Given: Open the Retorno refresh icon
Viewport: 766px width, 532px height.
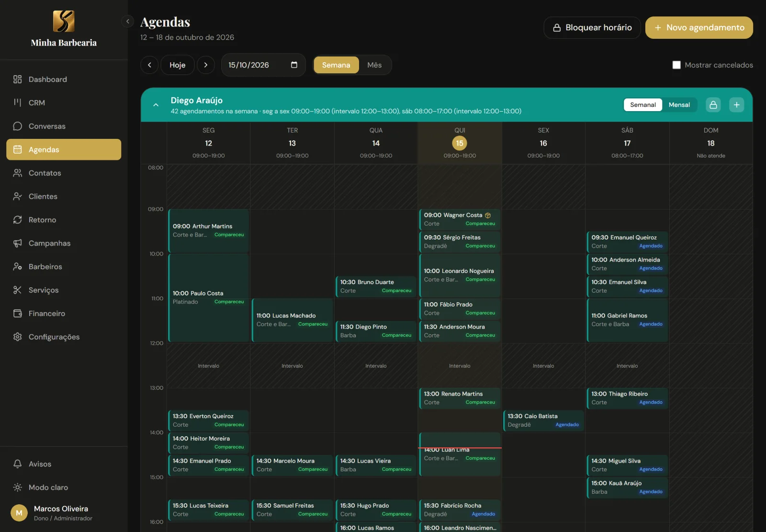Looking at the screenshot, I should click(x=18, y=220).
